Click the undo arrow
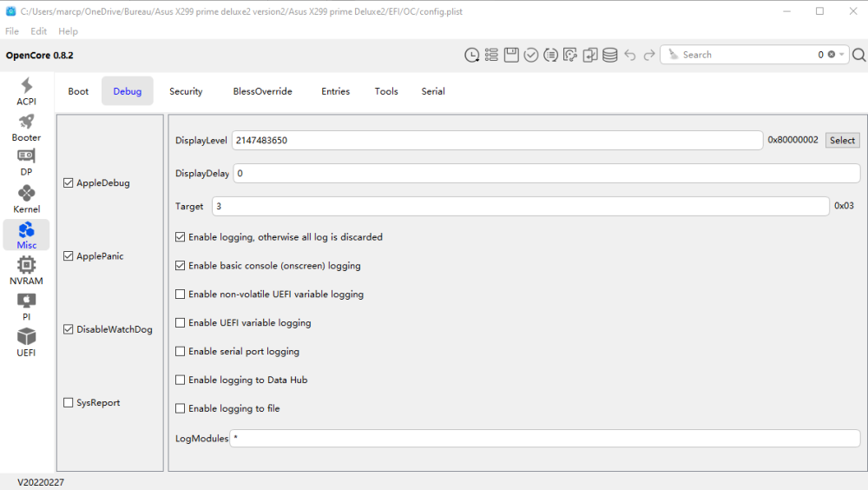 [x=630, y=55]
